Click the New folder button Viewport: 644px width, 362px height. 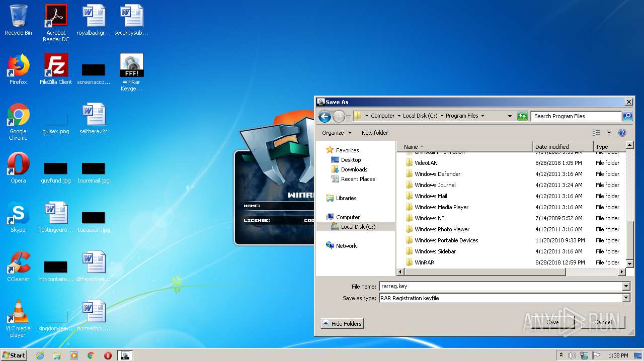pos(375,133)
